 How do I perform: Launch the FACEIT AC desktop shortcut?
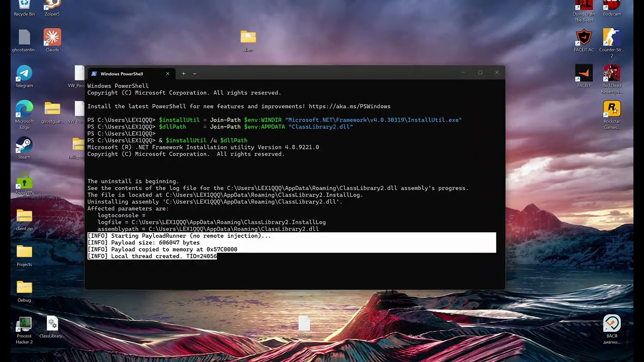(584, 41)
